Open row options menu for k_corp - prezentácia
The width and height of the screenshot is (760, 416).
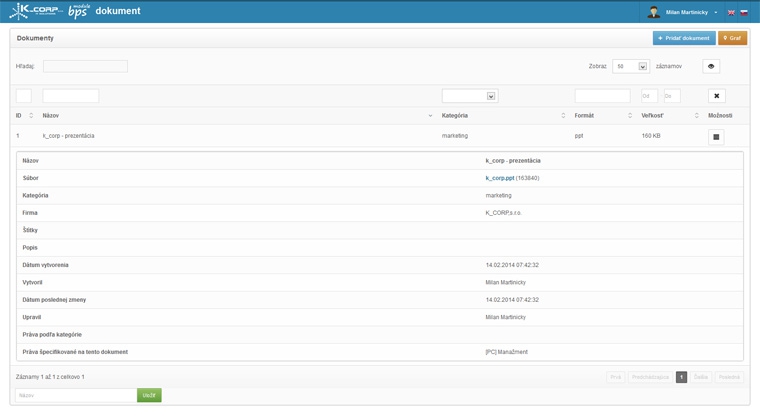pyautogui.click(x=716, y=137)
